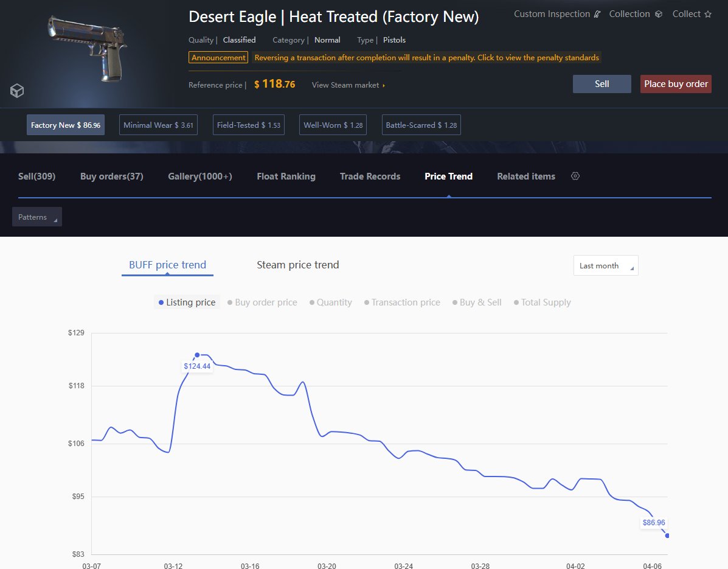Click the reference price $ 118.76 value
This screenshot has height=569, width=728.
[274, 84]
